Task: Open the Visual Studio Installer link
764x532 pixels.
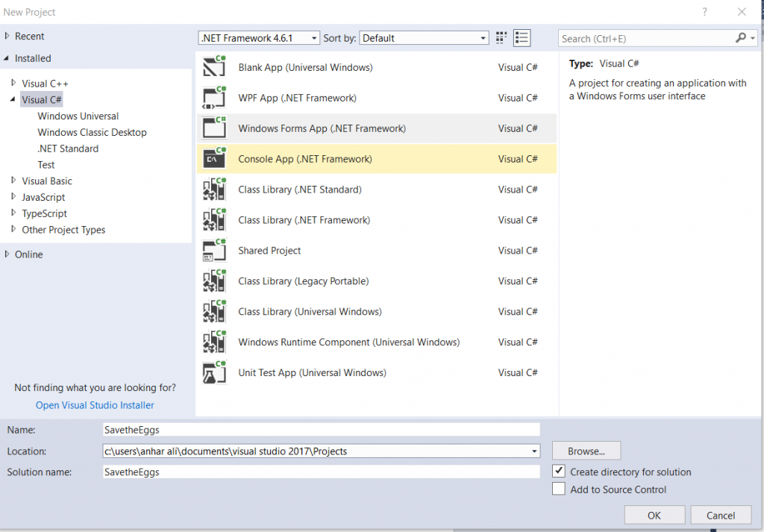Action: tap(94, 404)
